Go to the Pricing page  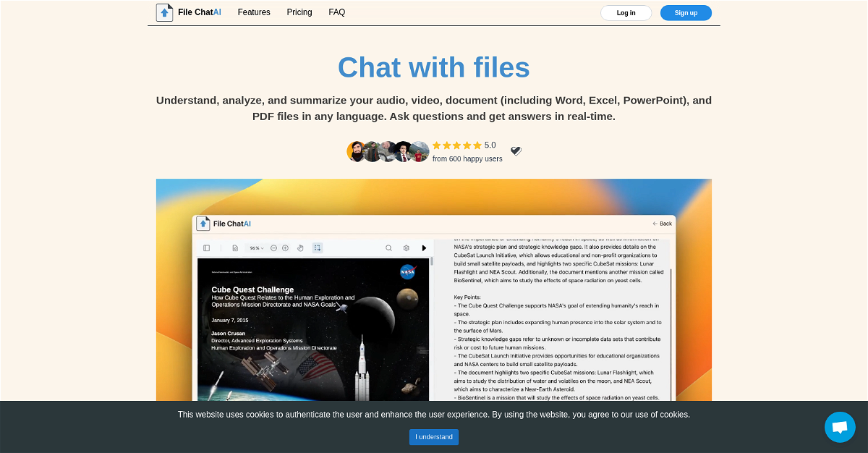pos(299,12)
